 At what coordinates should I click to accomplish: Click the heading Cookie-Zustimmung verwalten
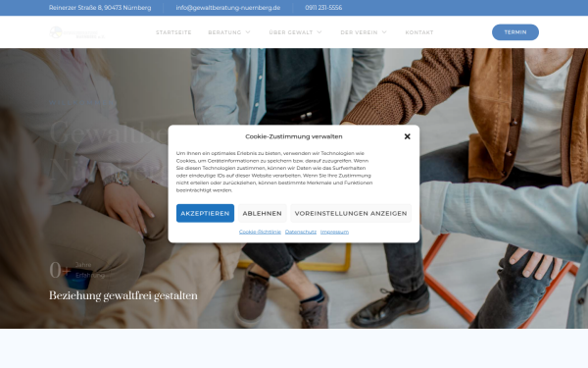(294, 136)
